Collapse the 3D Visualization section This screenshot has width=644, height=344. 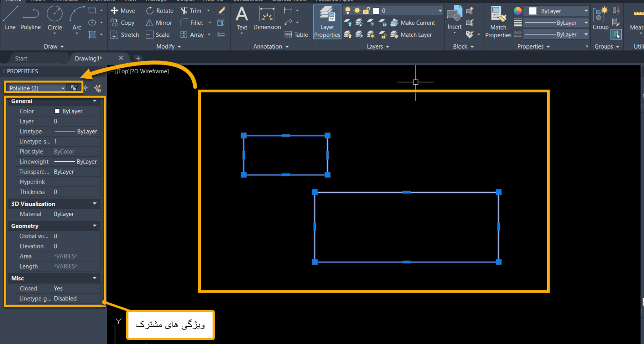95,204
